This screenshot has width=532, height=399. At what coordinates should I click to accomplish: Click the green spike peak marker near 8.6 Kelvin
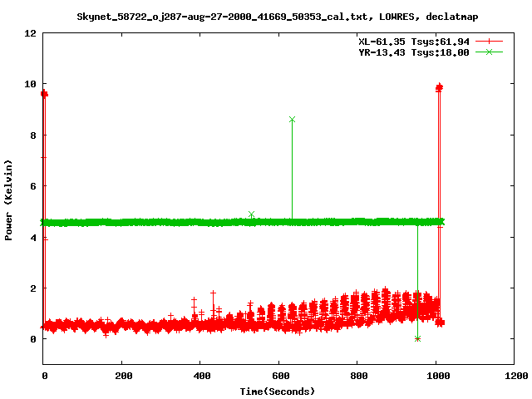[x=292, y=120]
